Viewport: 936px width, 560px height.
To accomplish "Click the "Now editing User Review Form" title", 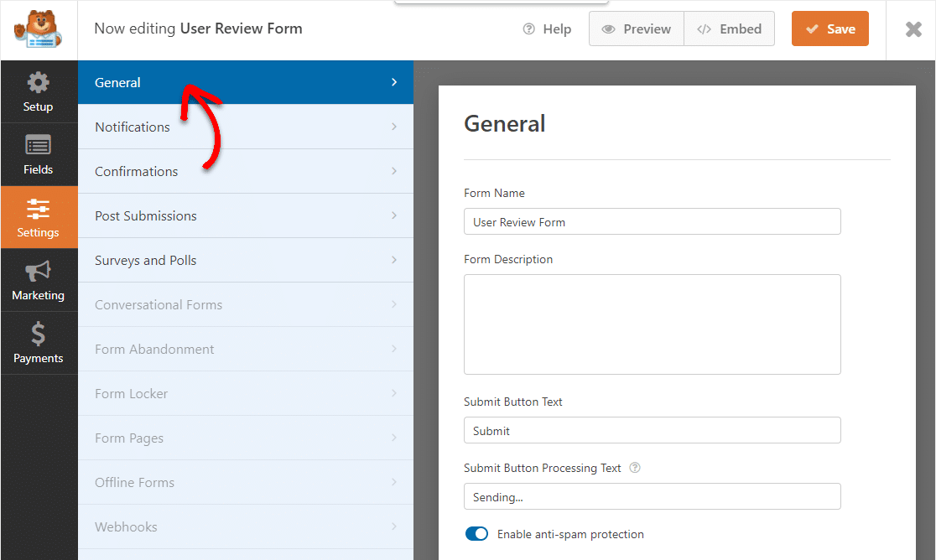I will (198, 29).
